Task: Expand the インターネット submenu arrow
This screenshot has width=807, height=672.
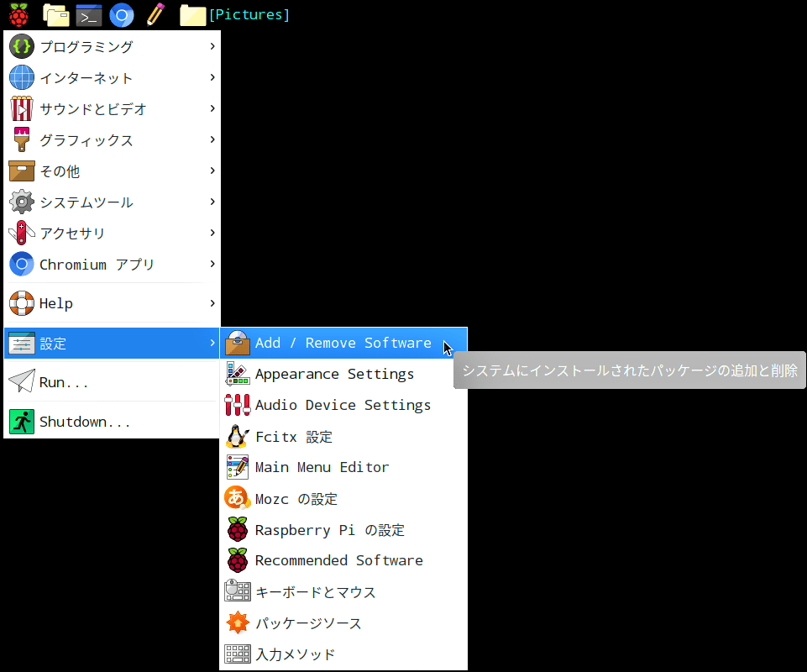Action: 212,77
